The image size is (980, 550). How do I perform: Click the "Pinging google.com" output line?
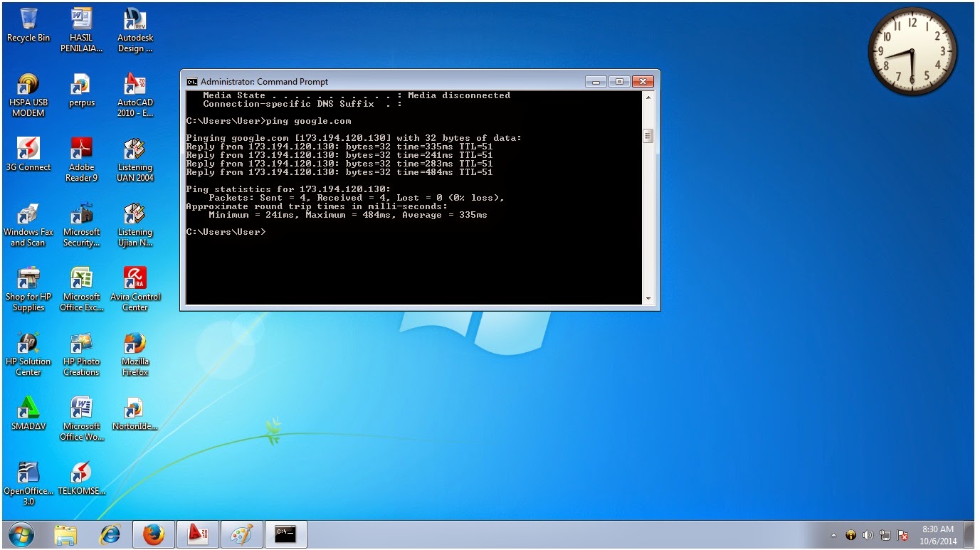[354, 138]
